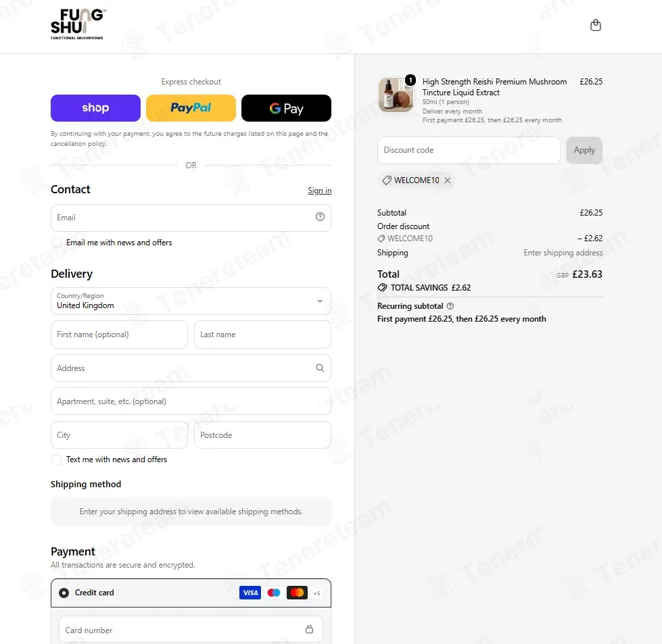The height and width of the screenshot is (644, 662).
Task: Click the address search magnifier icon
Action: pos(320,368)
